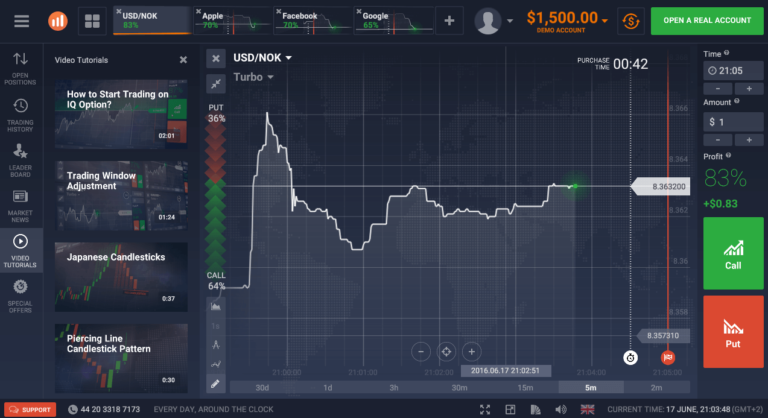768x418 pixels.
Task: Close the Video Tutorials panel
Action: (183, 60)
